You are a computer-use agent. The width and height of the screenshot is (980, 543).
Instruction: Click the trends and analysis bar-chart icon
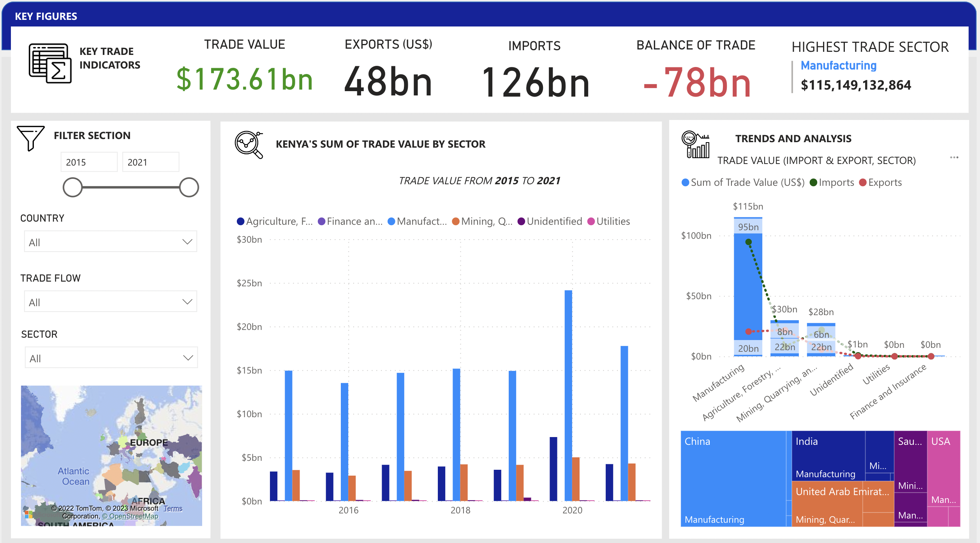(x=696, y=145)
